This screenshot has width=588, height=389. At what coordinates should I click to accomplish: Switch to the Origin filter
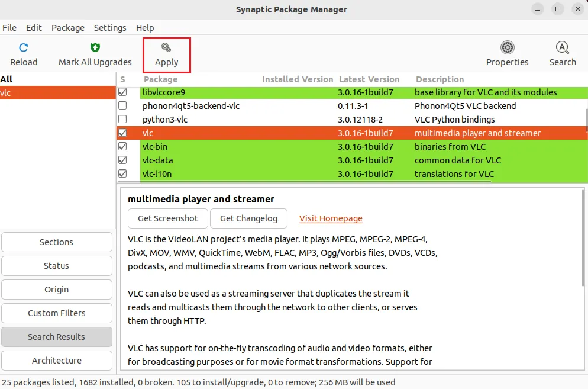[x=57, y=290]
